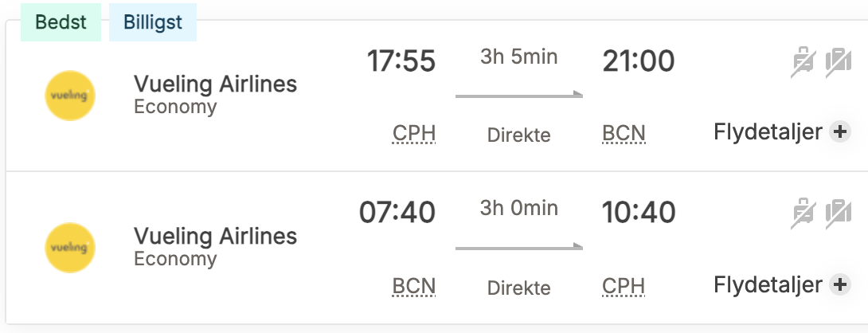The image size is (868, 333).
Task: Select the Billigst tag
Action: click(152, 22)
